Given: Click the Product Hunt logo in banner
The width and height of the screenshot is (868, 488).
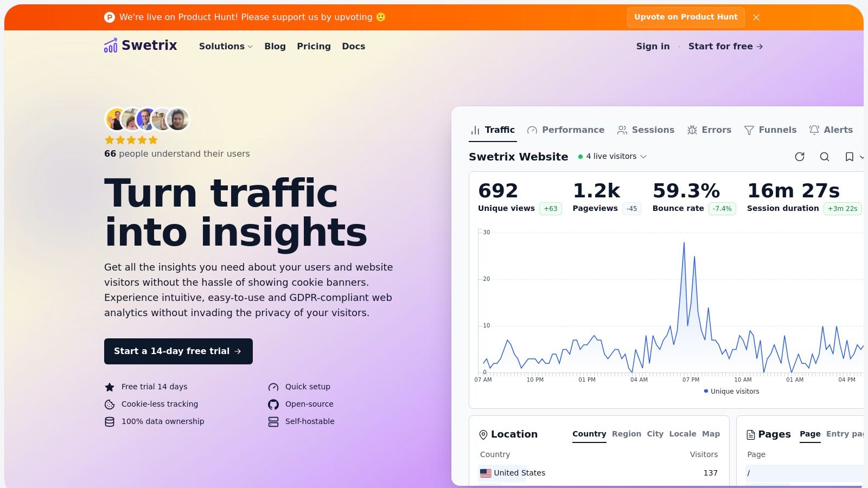Looking at the screenshot, I should pos(110,17).
